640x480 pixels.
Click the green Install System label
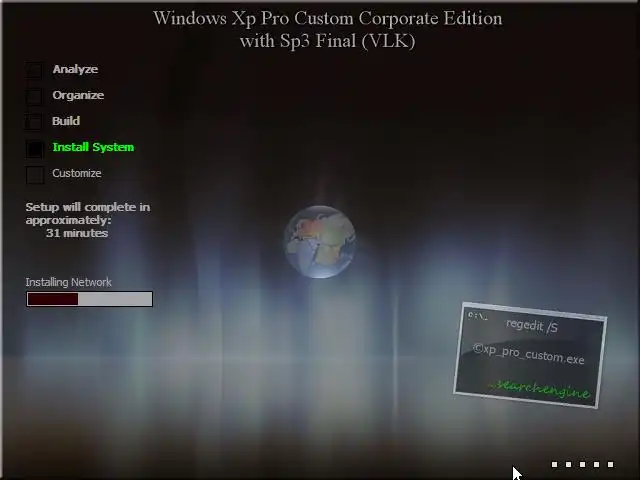[93, 147]
